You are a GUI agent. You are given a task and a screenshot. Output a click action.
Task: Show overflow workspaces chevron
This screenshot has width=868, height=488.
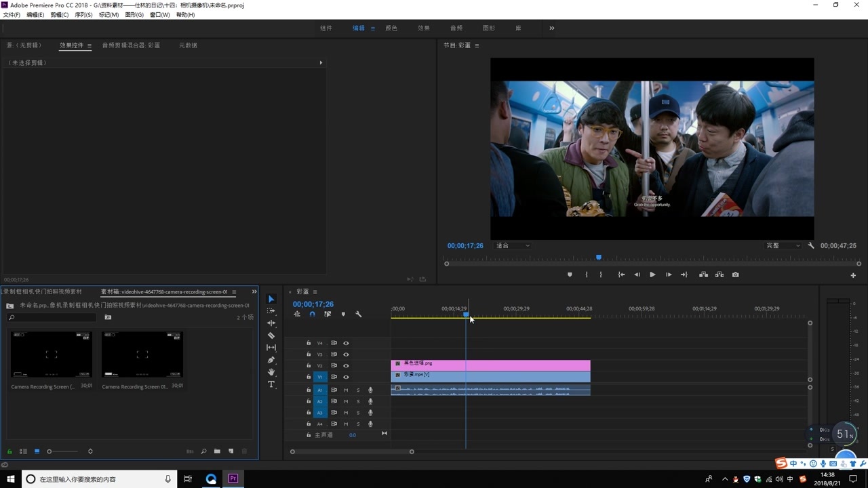coord(552,28)
